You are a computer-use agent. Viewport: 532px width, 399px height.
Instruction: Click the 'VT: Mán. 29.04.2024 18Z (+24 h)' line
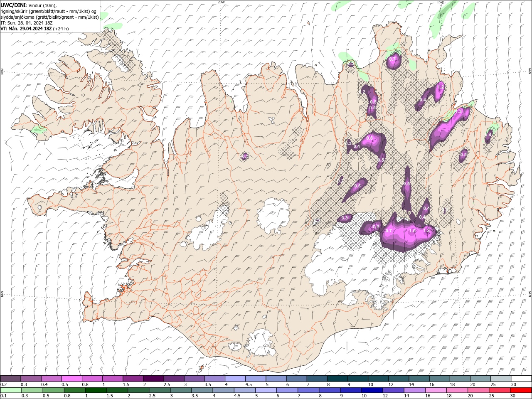[x=34, y=29]
